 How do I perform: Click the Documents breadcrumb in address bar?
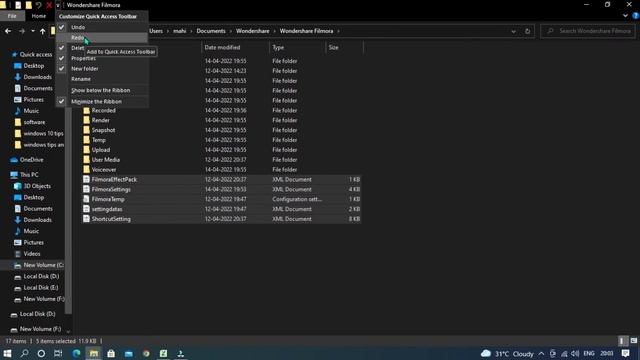[211, 31]
